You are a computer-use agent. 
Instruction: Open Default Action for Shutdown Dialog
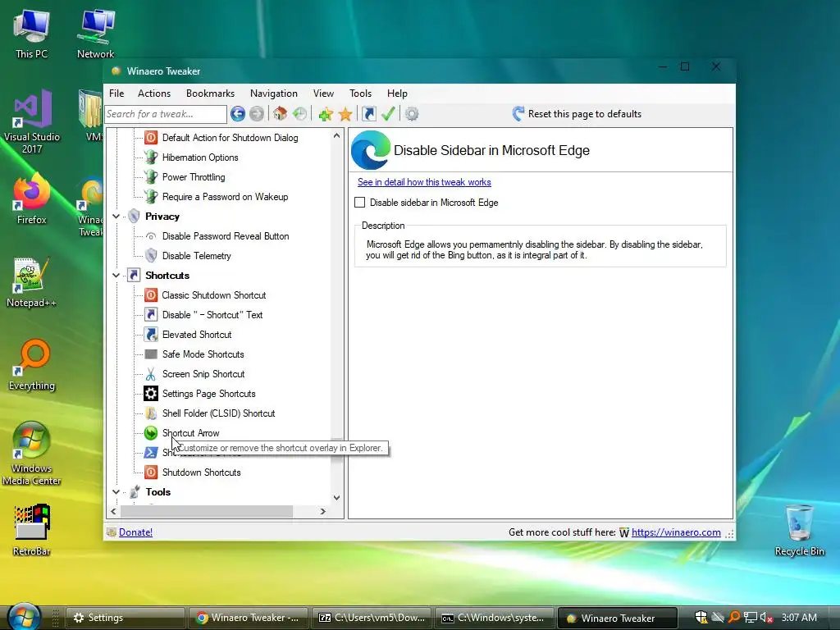pos(230,138)
